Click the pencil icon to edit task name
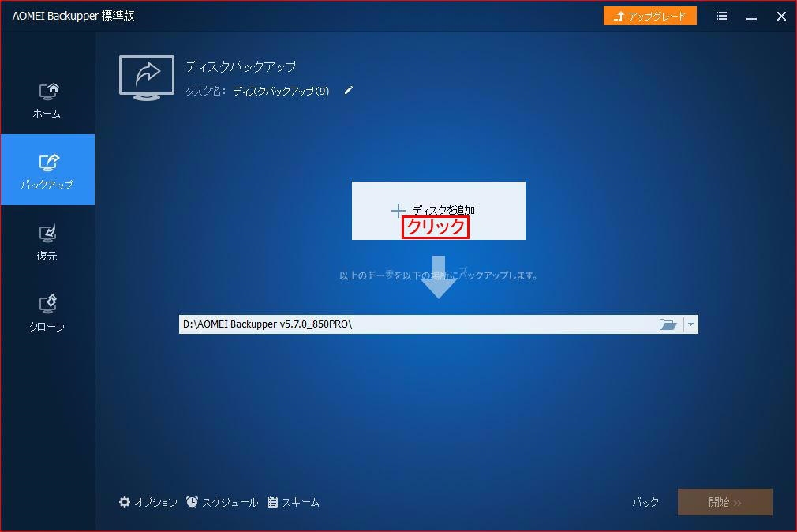 (x=348, y=91)
